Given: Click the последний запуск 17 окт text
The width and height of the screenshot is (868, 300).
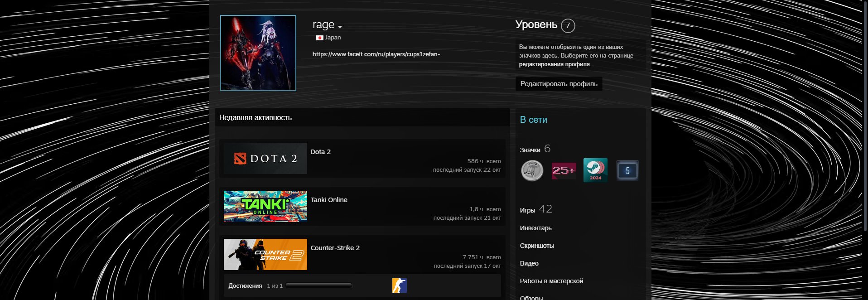Looking at the screenshot, I should click(x=468, y=266).
